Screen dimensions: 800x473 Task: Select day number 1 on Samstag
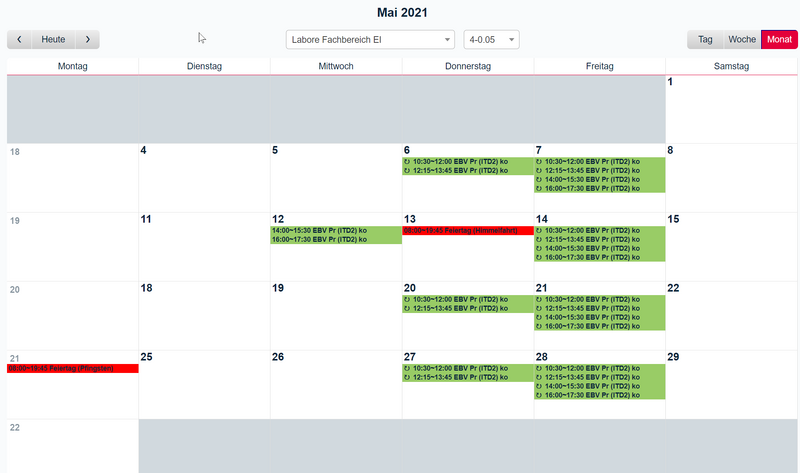point(670,82)
